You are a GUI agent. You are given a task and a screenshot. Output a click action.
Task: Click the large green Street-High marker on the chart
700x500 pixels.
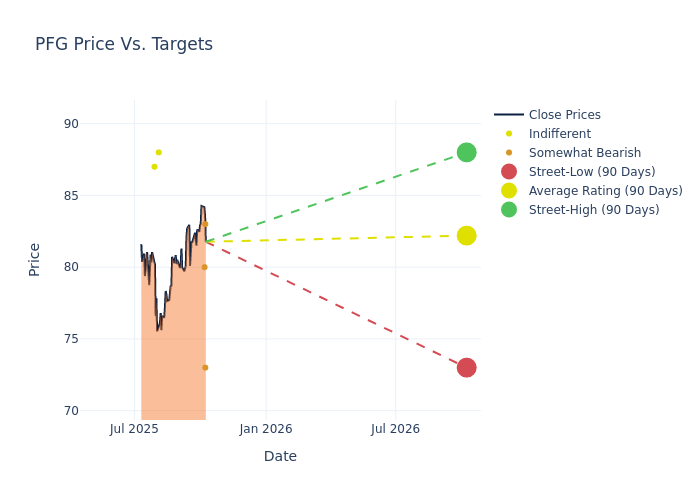(x=466, y=152)
